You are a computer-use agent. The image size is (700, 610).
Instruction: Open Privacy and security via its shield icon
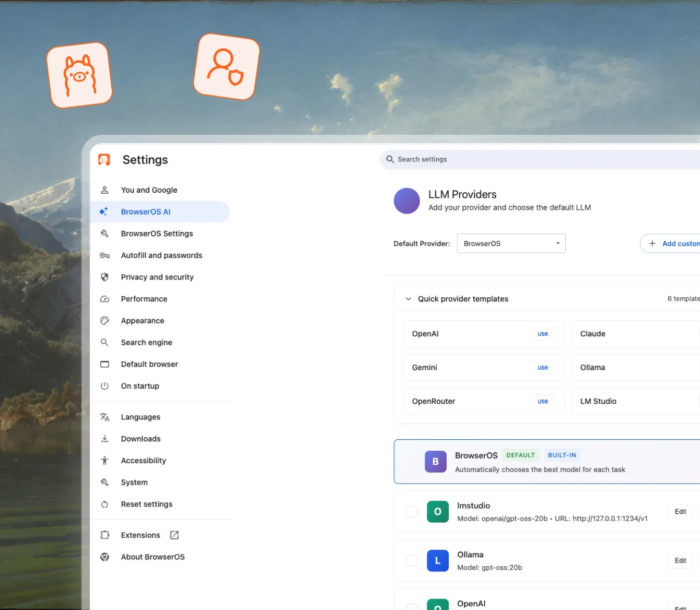click(104, 277)
